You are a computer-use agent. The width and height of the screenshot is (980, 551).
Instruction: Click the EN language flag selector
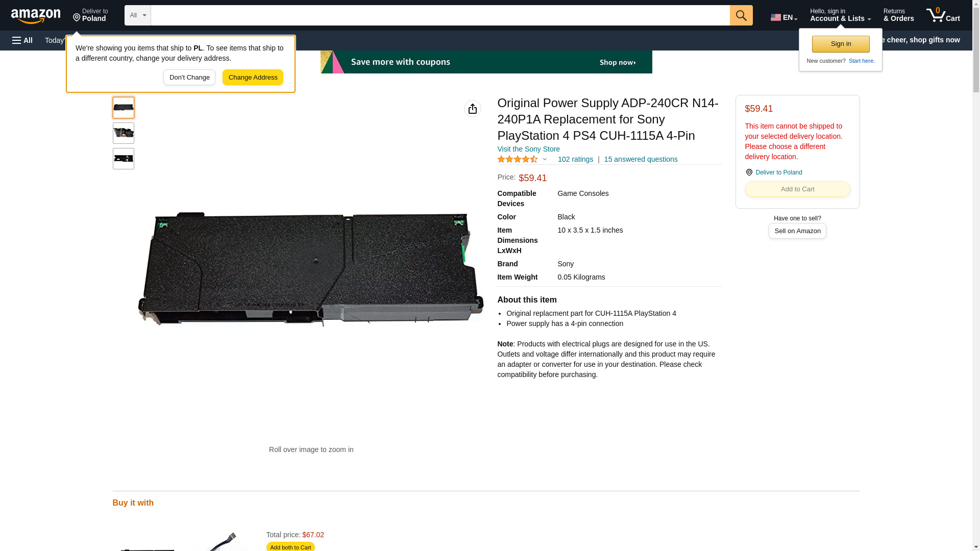pos(783,17)
